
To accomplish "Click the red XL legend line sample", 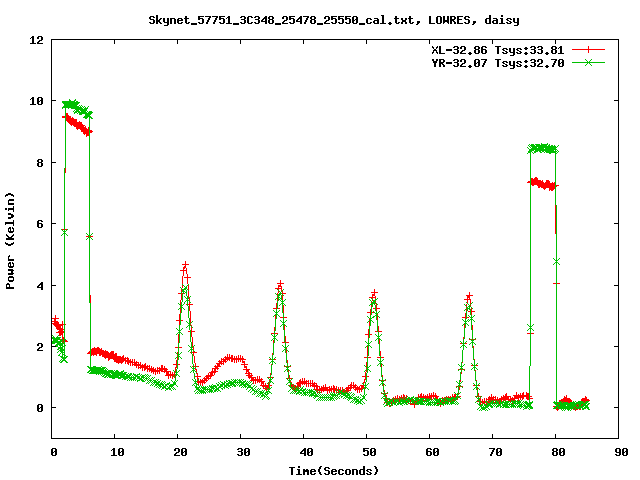I will tap(588, 50).
